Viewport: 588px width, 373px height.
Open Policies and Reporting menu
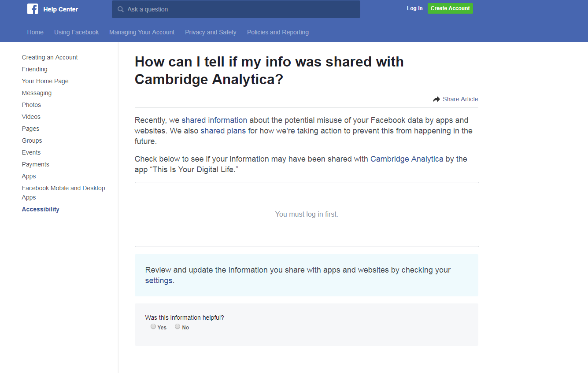coord(277,32)
